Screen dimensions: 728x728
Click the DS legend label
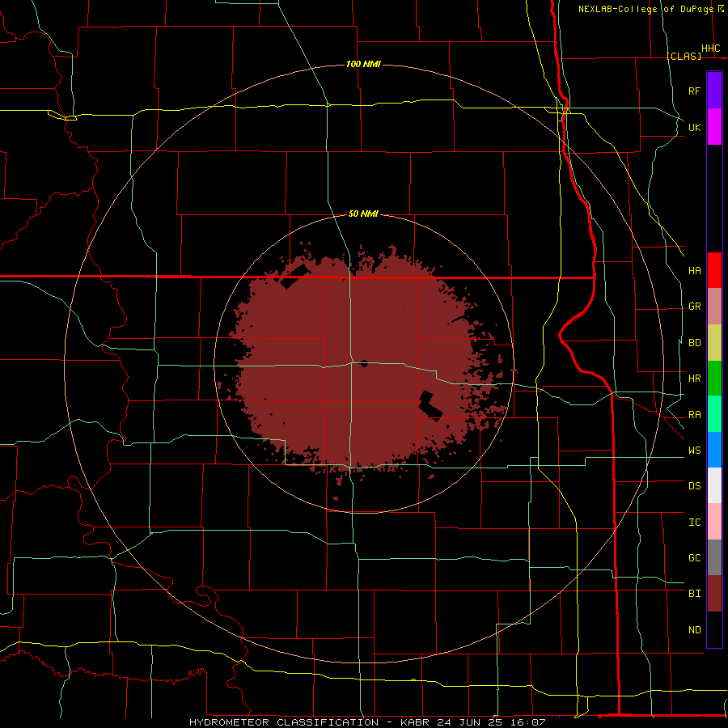point(694,486)
